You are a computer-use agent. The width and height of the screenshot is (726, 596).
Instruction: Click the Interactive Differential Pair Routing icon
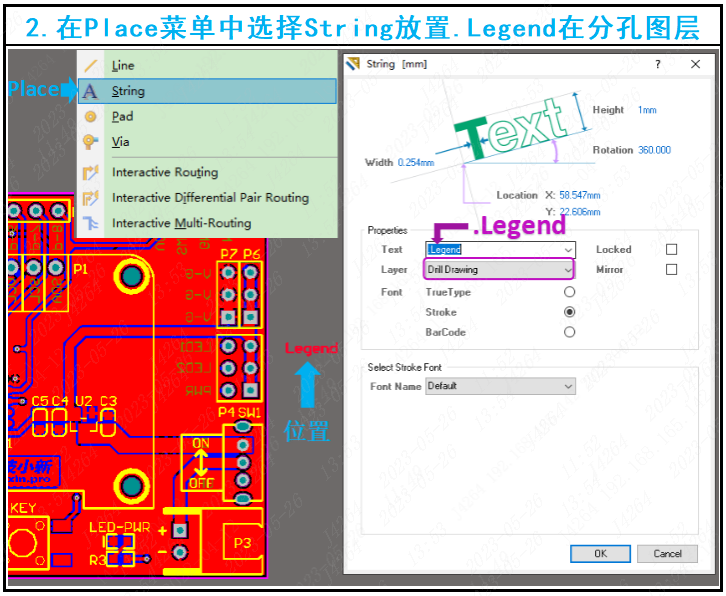[91, 198]
